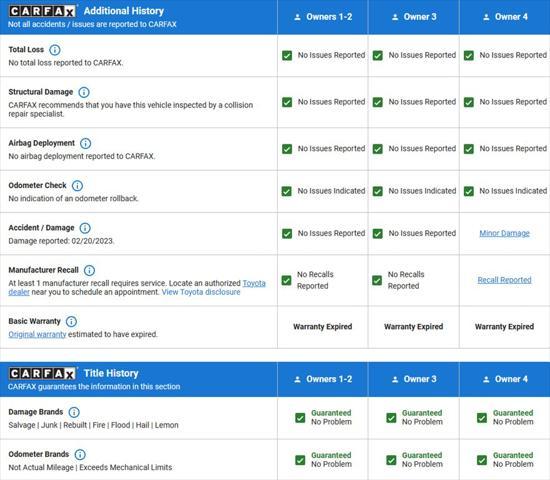Open the Original warranty link
This screenshot has width=550, height=480.
(x=37, y=334)
